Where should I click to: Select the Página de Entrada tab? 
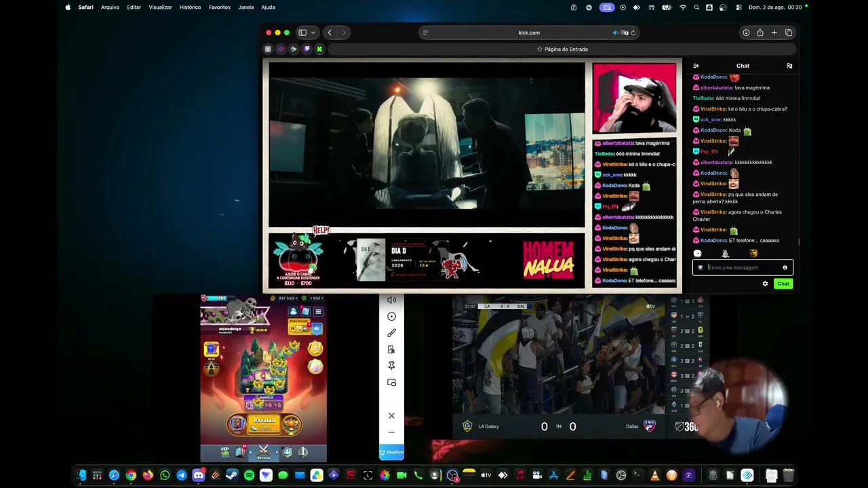pyautogui.click(x=562, y=49)
